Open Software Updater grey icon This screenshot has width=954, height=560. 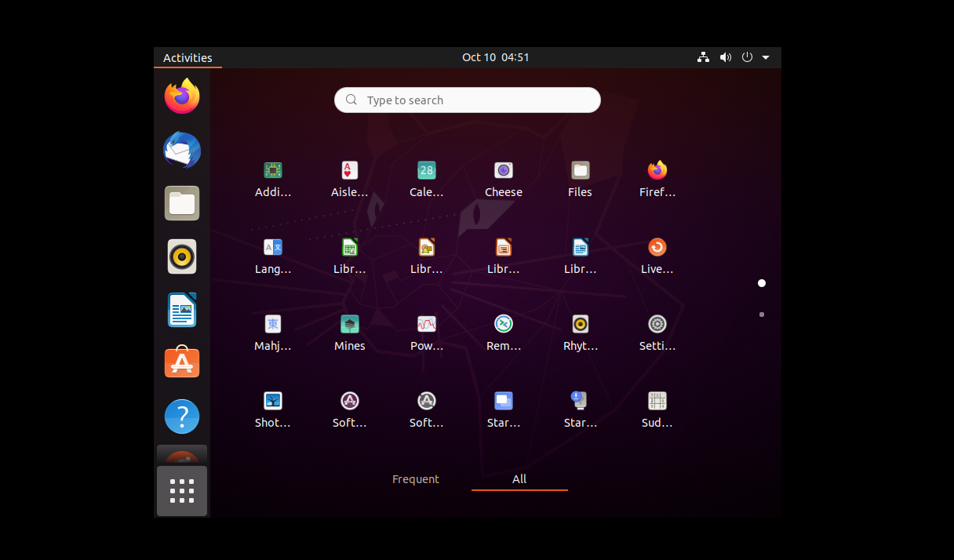(x=427, y=409)
